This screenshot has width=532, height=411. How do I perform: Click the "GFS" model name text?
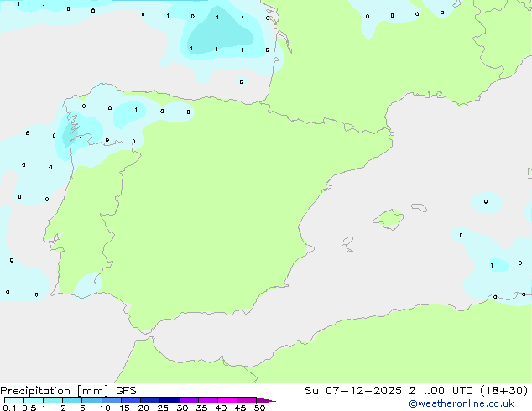click(126, 391)
